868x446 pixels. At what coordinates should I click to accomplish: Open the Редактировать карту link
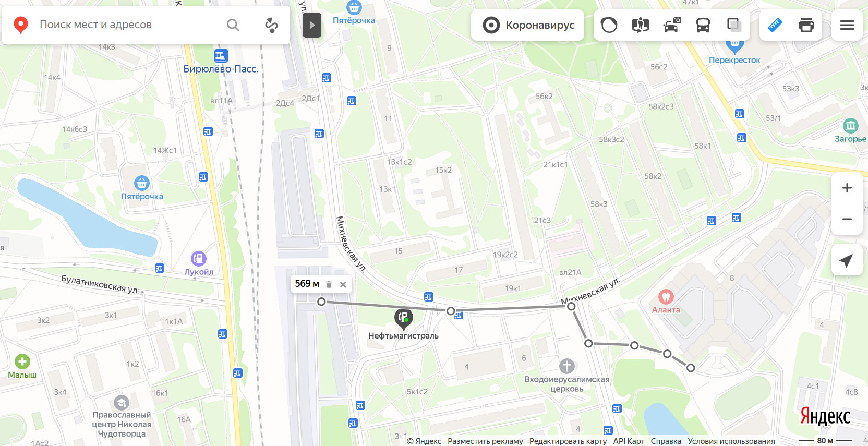pyautogui.click(x=568, y=441)
